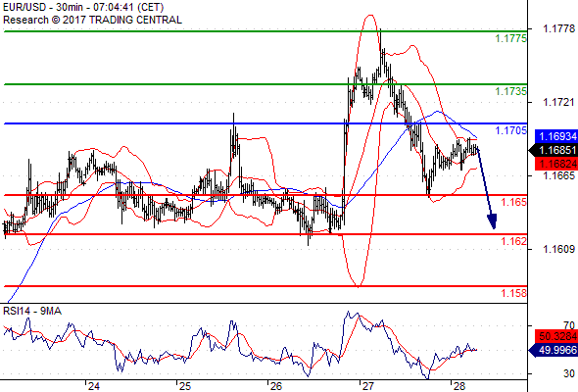The image size is (578, 392).
Task: Click date label 24 on time axis
Action: click(94, 386)
